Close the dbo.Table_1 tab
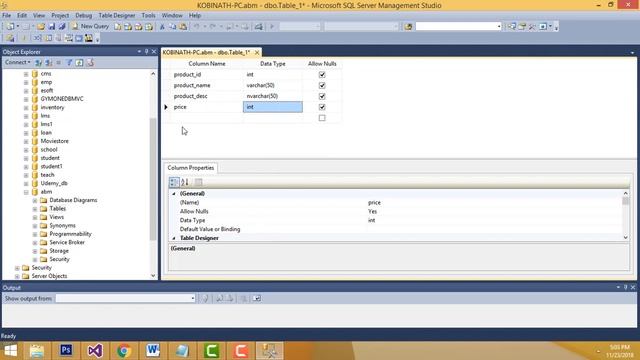640x360 pixels. tap(257, 52)
